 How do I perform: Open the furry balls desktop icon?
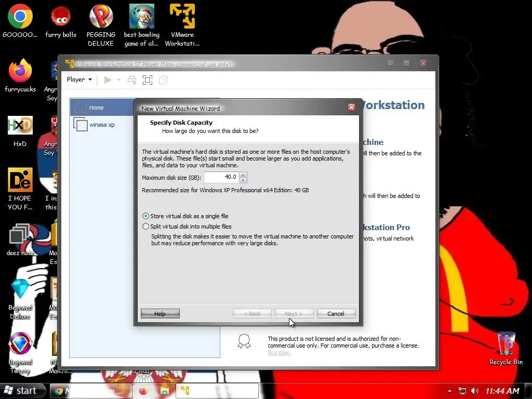coord(61,21)
